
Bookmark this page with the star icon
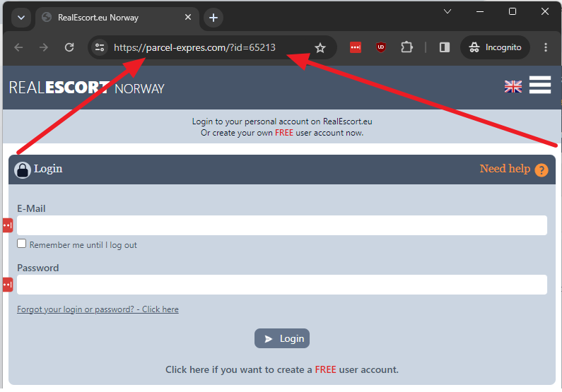point(320,47)
